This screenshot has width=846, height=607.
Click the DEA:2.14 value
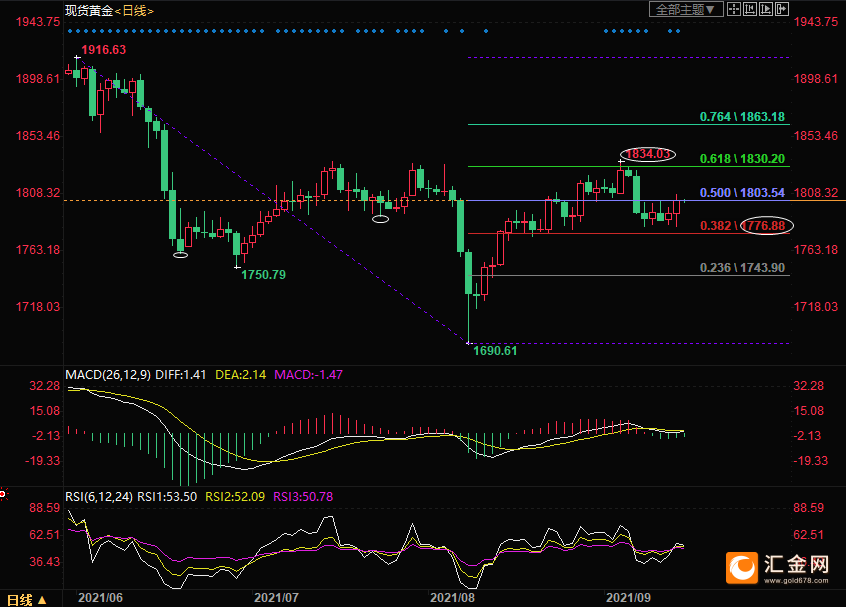(241, 374)
